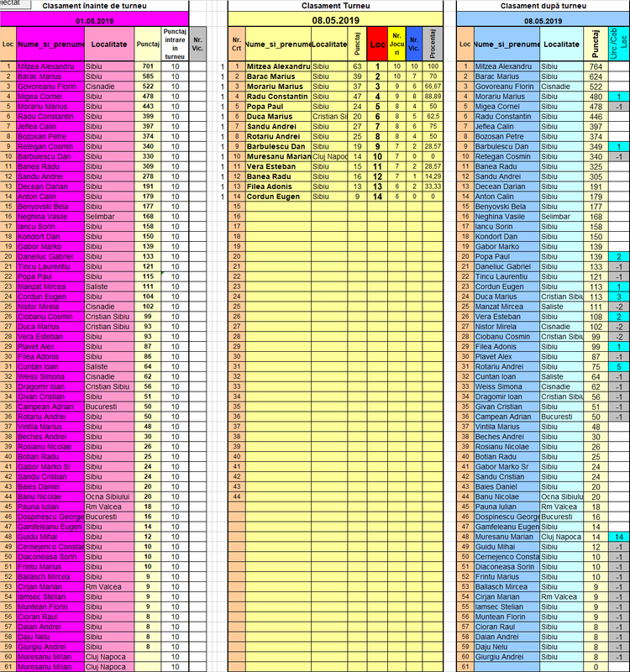The width and height of the screenshot is (630, 672).
Task: Click the 88,89 percentage cell
Action: 433,97
